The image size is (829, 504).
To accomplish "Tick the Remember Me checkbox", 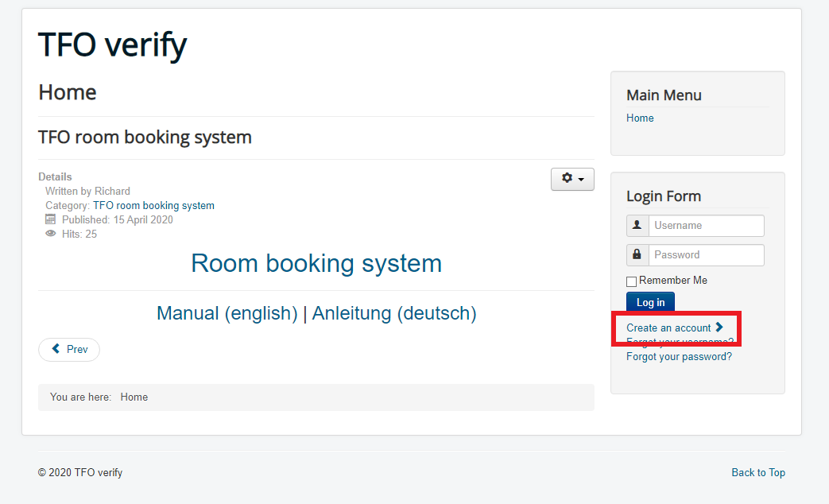I will pos(632,281).
